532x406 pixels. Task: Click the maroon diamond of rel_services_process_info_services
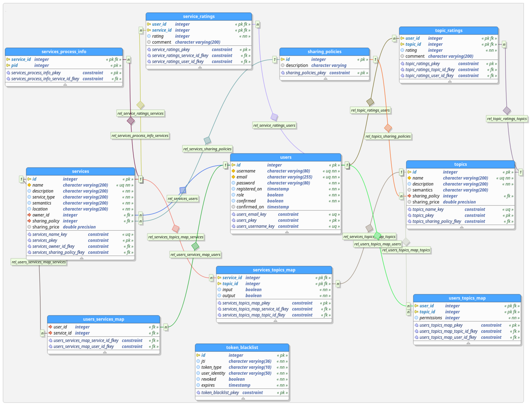pyautogui.click(x=131, y=121)
